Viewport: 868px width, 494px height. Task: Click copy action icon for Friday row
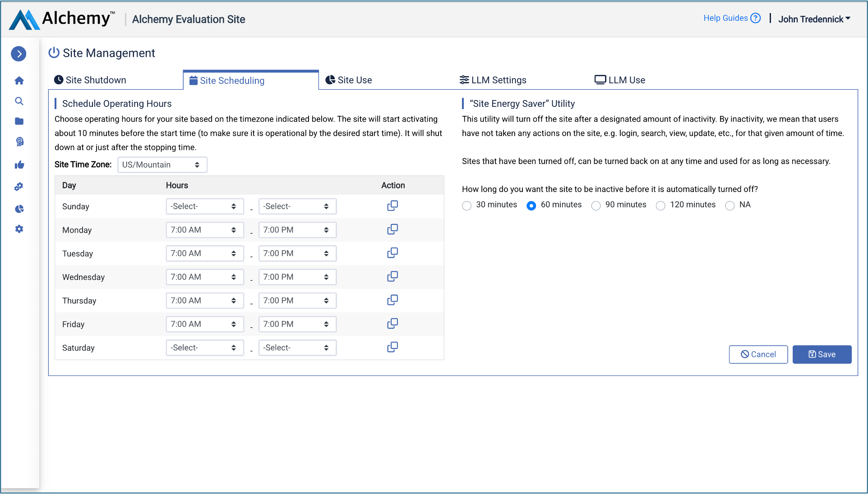click(392, 324)
